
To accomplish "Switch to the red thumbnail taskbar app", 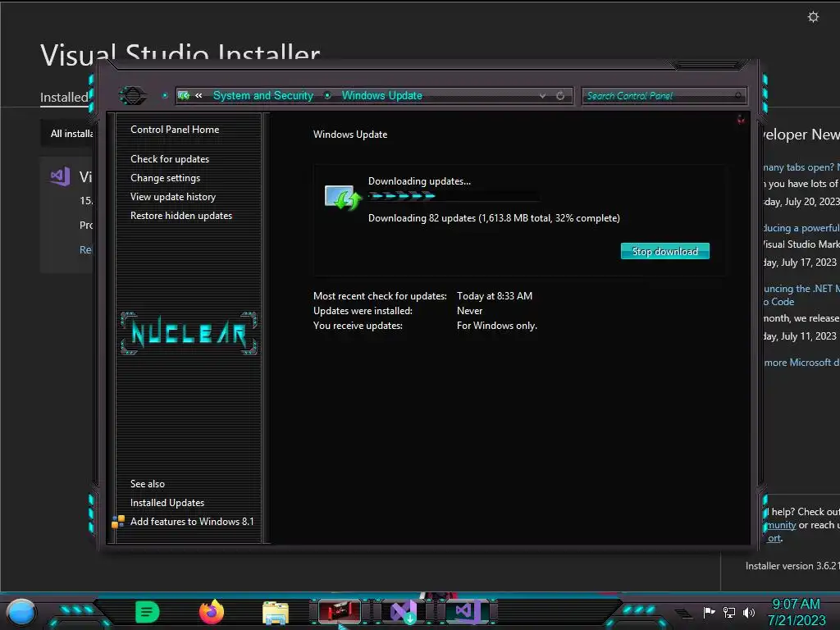I will point(340,612).
